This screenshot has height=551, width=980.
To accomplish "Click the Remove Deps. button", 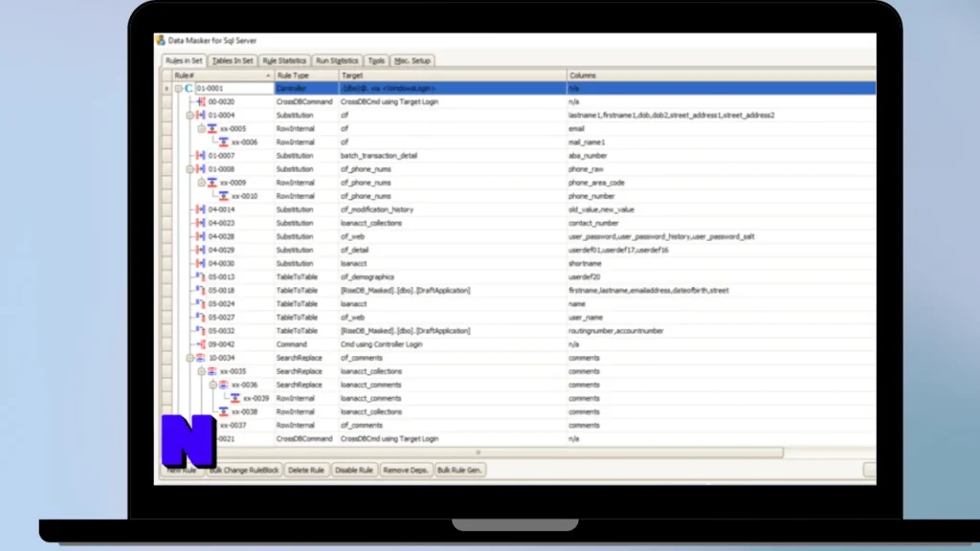I will 406,470.
